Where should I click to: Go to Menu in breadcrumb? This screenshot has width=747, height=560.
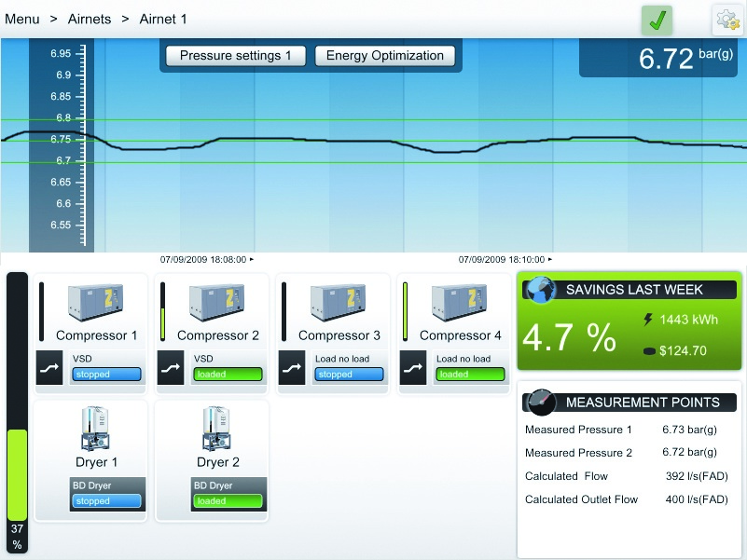(21, 19)
